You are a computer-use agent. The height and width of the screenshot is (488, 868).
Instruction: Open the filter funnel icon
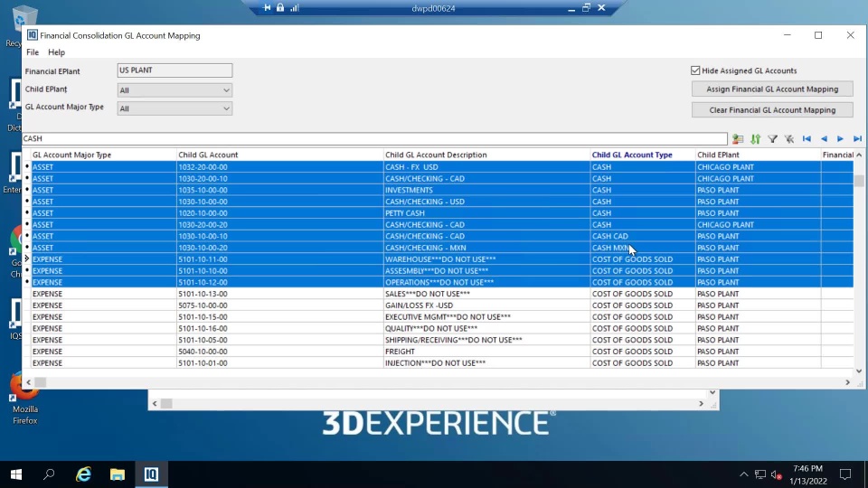click(x=772, y=139)
